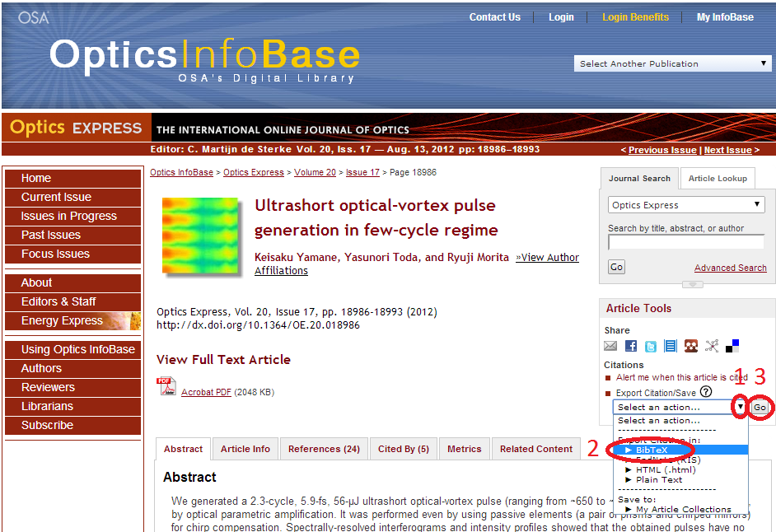The height and width of the screenshot is (532, 776).
Task: Click Optics Express breadcrumb link
Action: 254,172
